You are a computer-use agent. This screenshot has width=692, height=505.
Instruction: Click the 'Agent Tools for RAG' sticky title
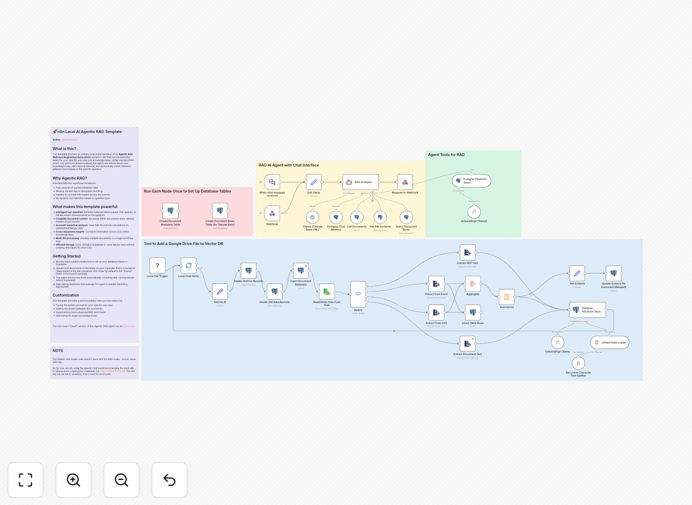446,155
